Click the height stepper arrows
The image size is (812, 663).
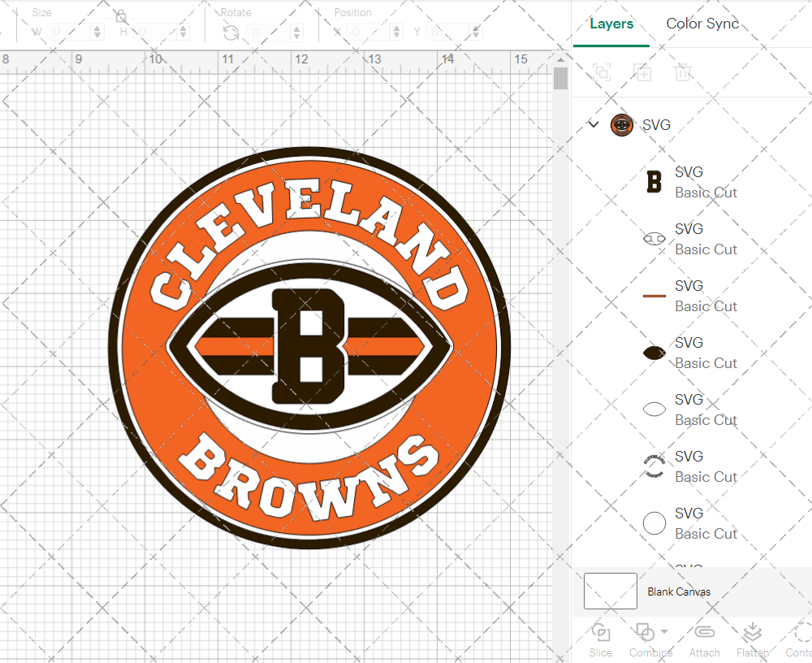point(183,32)
